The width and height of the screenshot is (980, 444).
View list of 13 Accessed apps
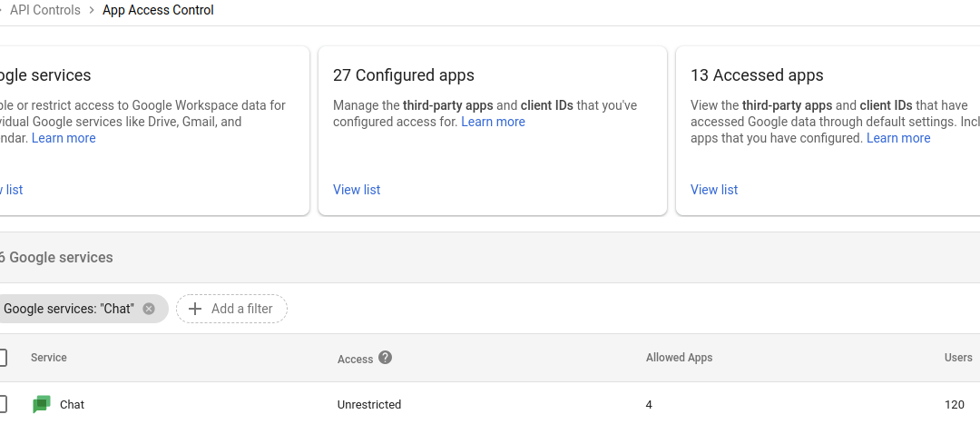(714, 190)
